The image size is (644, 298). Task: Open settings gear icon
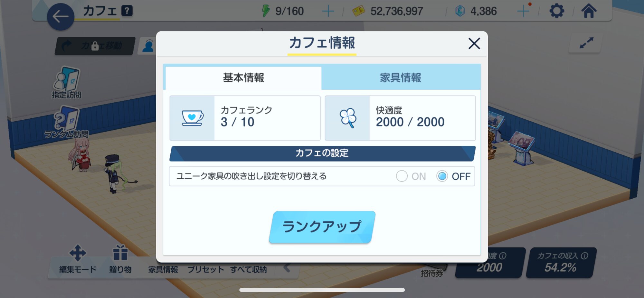(x=557, y=11)
